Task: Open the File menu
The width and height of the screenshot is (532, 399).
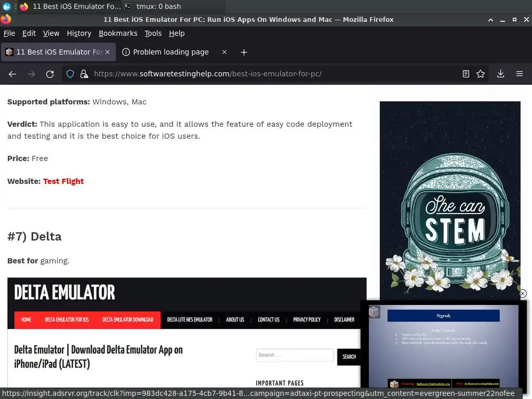Action: point(9,33)
